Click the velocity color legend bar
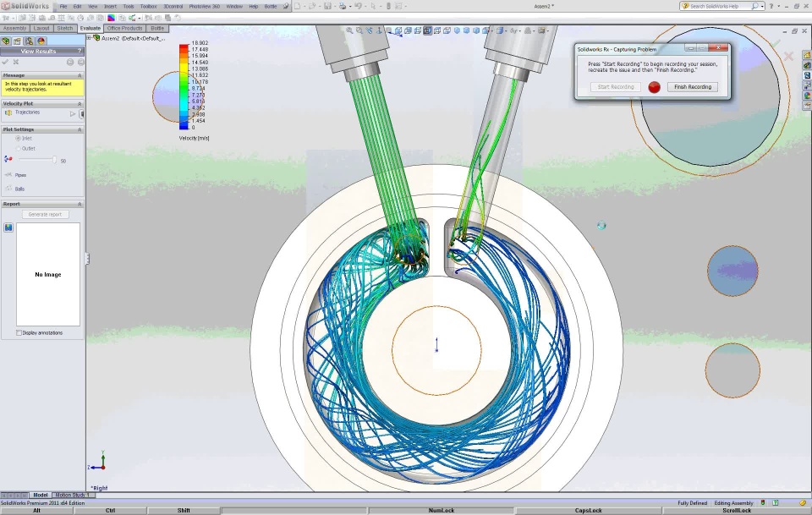The width and height of the screenshot is (812, 515). tap(184, 87)
